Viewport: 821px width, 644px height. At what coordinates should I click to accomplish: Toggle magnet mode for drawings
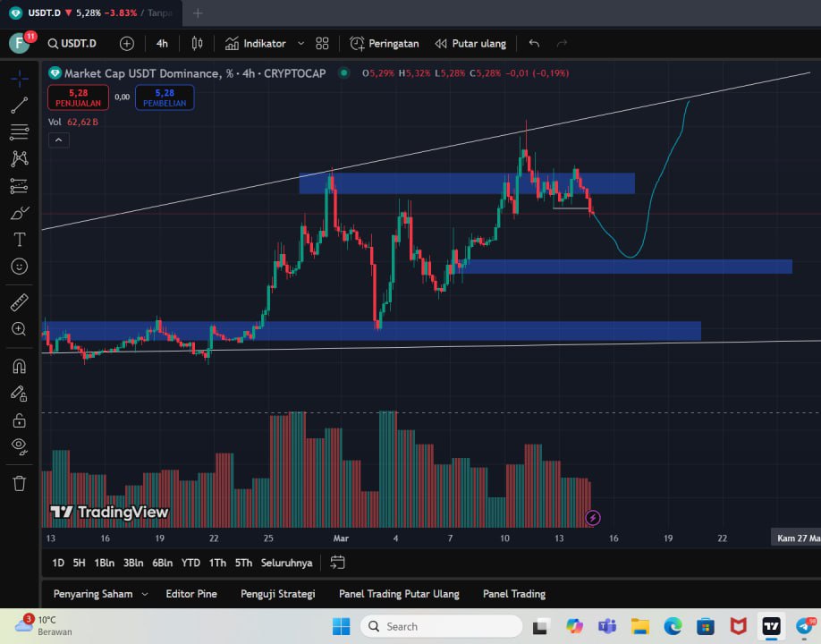[x=20, y=366]
